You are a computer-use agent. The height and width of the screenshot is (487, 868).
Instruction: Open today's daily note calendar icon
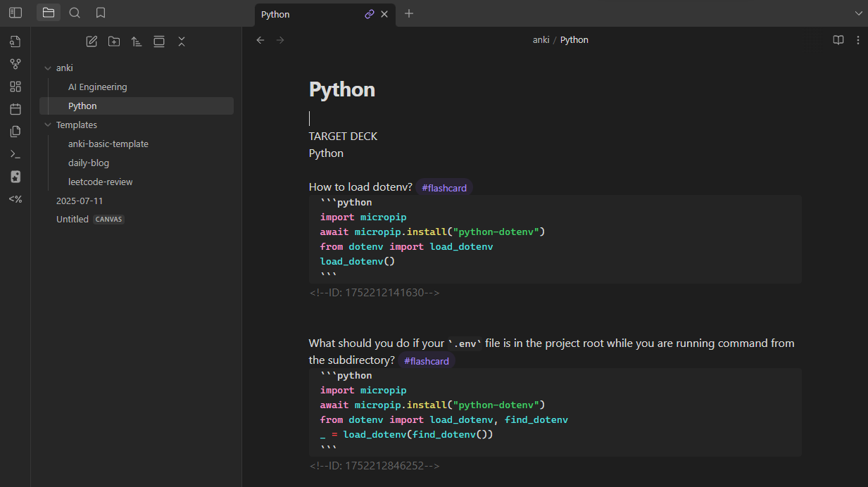pos(15,109)
